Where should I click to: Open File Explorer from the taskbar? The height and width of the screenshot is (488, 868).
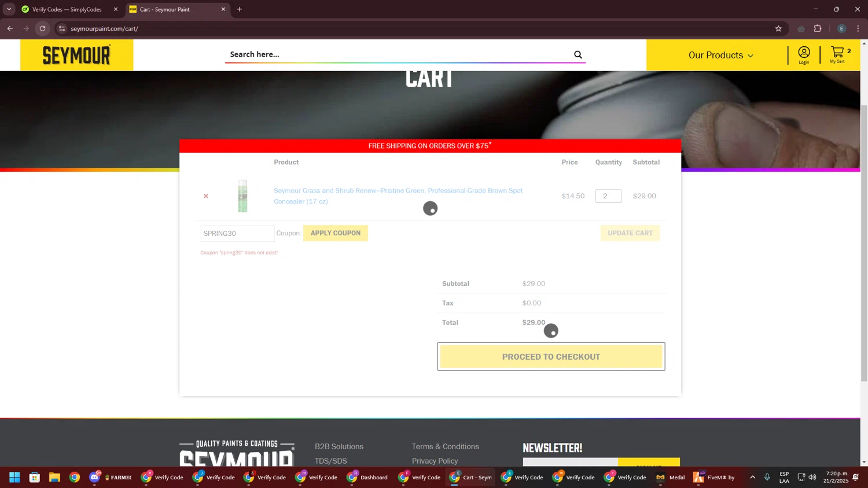(54, 477)
